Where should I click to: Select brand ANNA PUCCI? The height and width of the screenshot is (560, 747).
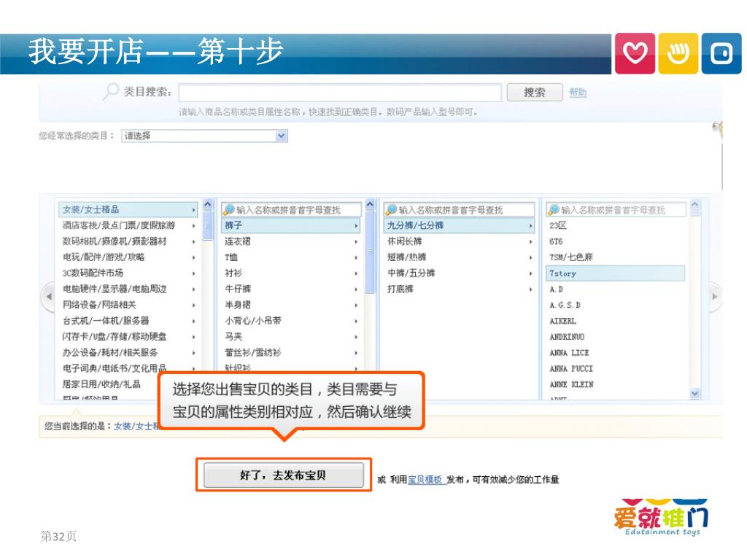[571, 368]
